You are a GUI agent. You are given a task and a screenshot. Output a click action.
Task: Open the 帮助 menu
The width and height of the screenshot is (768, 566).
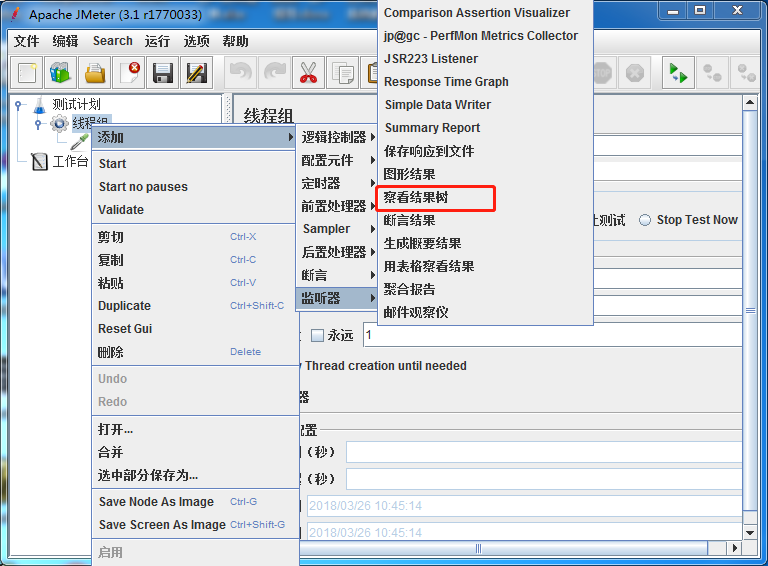click(x=235, y=41)
